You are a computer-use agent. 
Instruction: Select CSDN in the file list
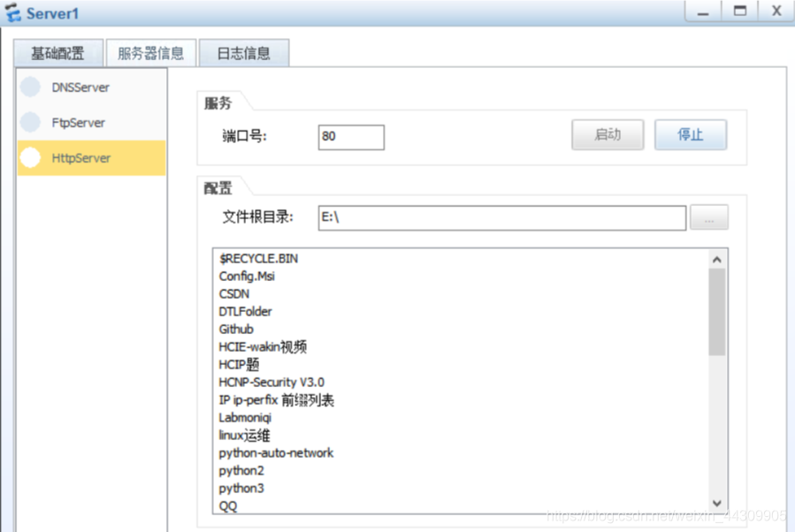click(233, 294)
